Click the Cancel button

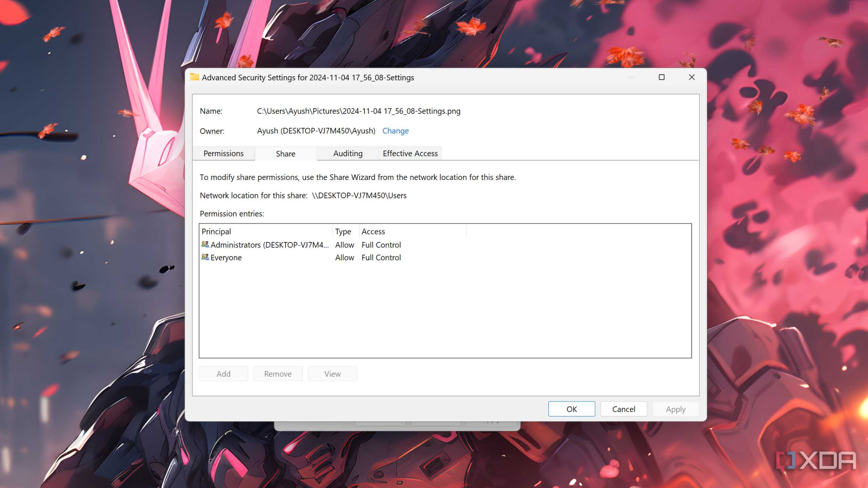coord(624,409)
